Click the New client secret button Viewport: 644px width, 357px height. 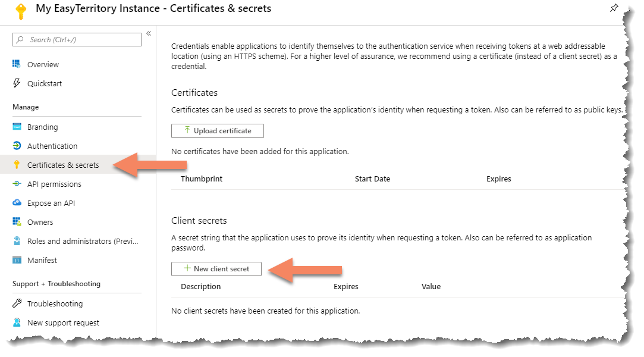point(216,269)
